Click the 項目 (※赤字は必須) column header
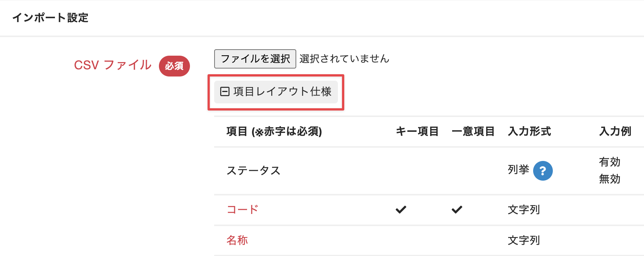 274,131
